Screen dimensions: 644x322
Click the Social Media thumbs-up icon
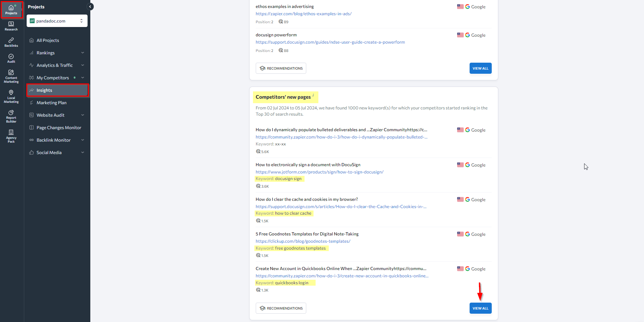(x=31, y=152)
